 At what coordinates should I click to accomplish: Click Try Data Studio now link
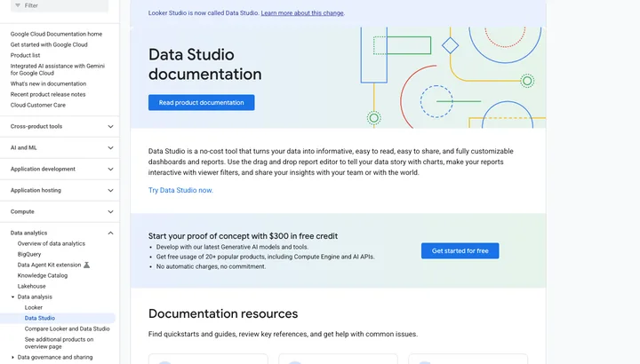(180, 190)
